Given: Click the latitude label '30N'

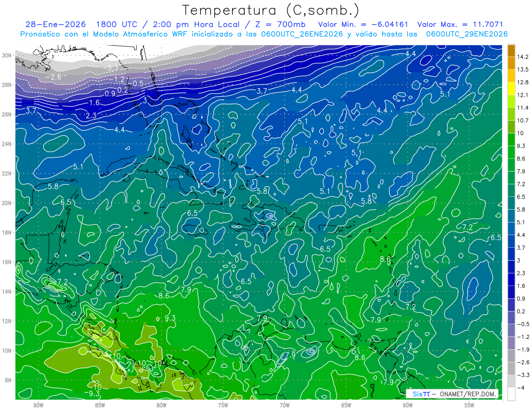Looking at the screenshot, I should (8, 55).
